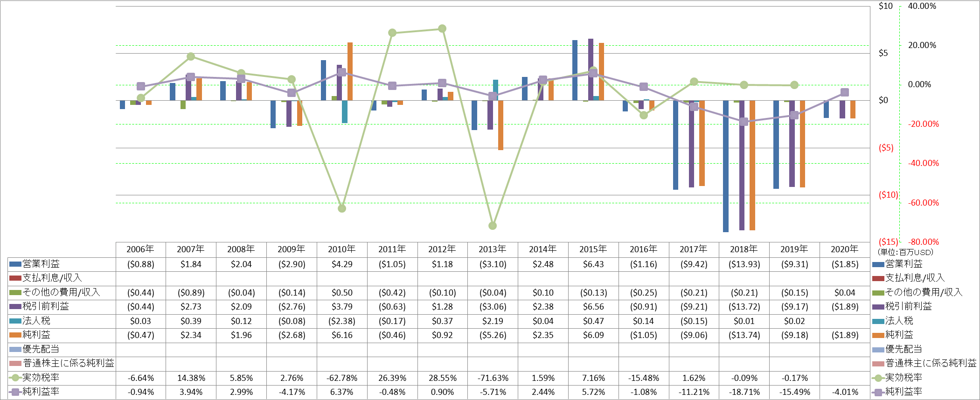The height and width of the screenshot is (400, 980).
Task: Select the 2013年 column header
Action: click(493, 249)
